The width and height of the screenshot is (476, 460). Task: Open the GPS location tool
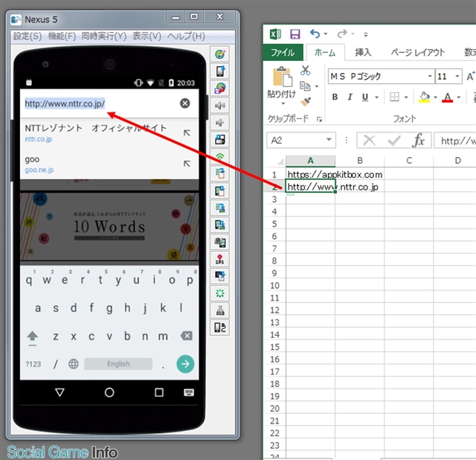click(x=220, y=259)
